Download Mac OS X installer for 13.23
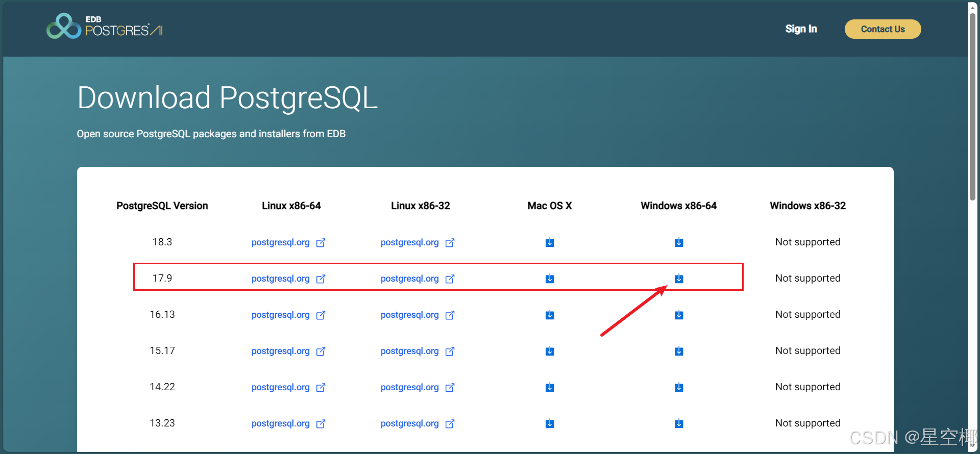This screenshot has height=454, width=980. 550,423
